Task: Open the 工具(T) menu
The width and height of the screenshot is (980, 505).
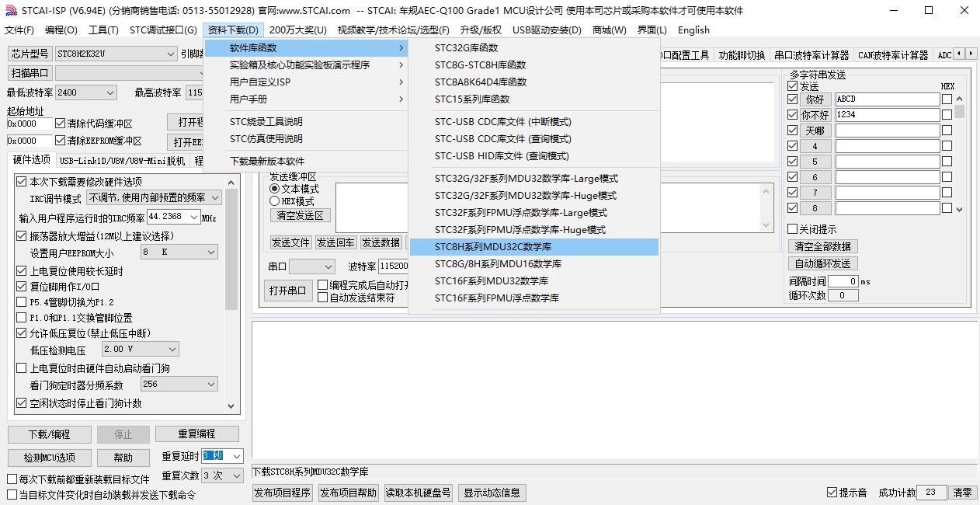Action: [x=103, y=30]
